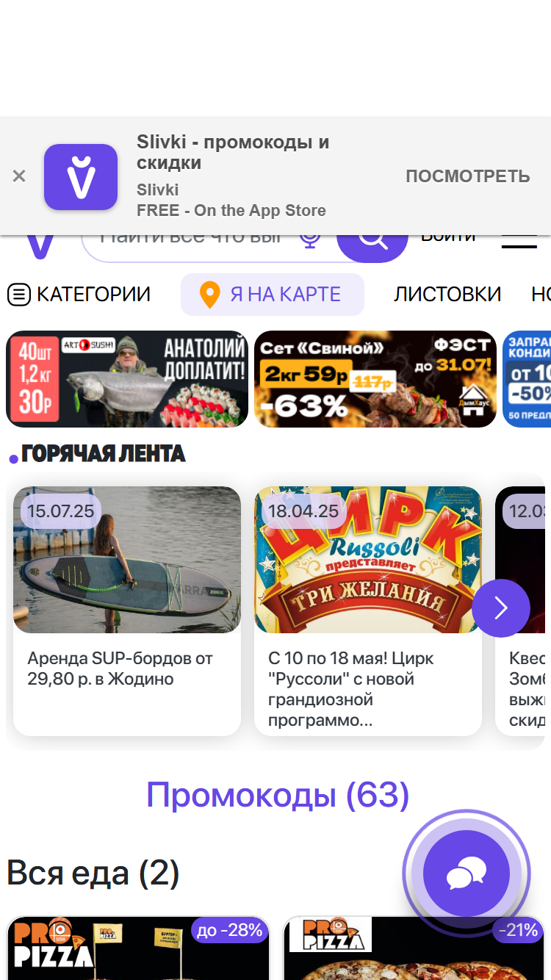Screen dimensions: 551x980
Task: Dismiss the Slivki app banner
Action: pos(19,176)
